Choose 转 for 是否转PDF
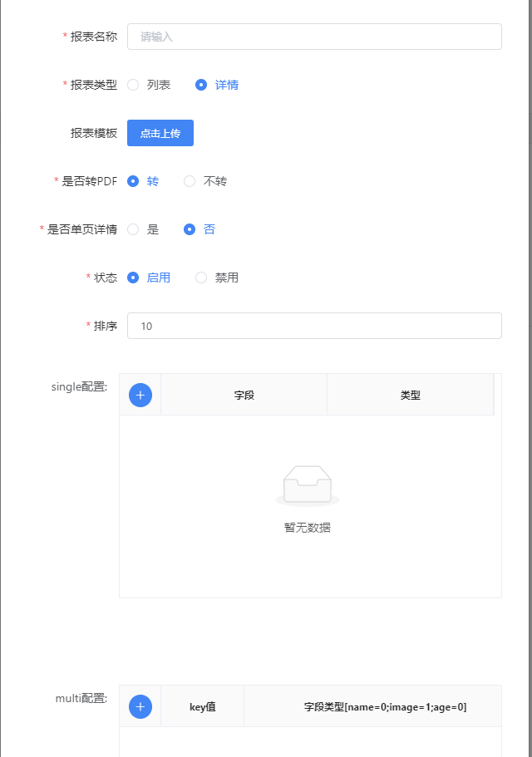 click(133, 181)
